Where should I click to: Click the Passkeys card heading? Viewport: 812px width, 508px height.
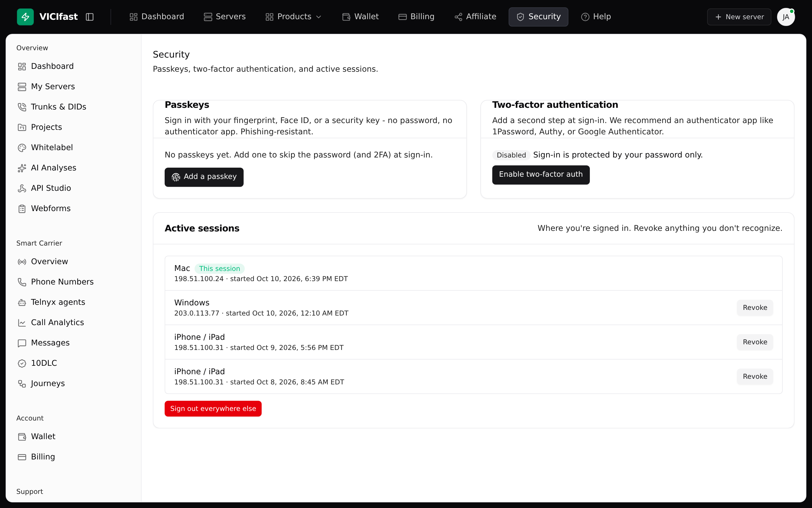tap(187, 105)
